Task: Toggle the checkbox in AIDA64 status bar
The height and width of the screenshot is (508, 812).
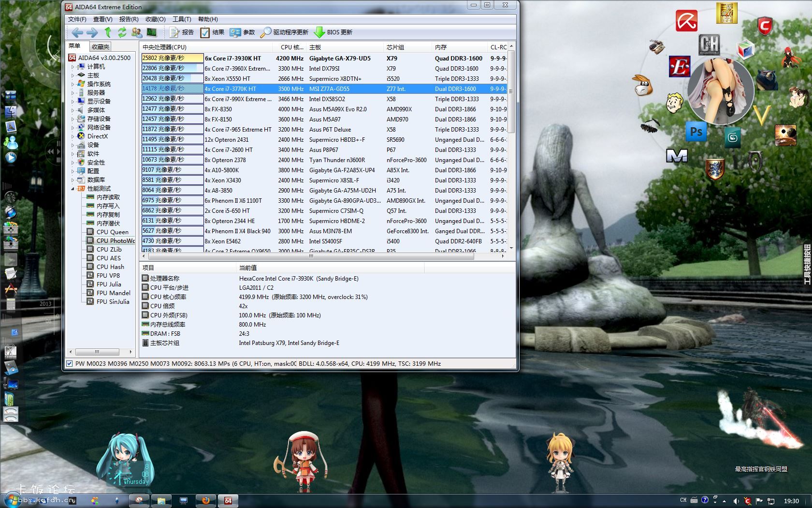Action: (x=69, y=364)
